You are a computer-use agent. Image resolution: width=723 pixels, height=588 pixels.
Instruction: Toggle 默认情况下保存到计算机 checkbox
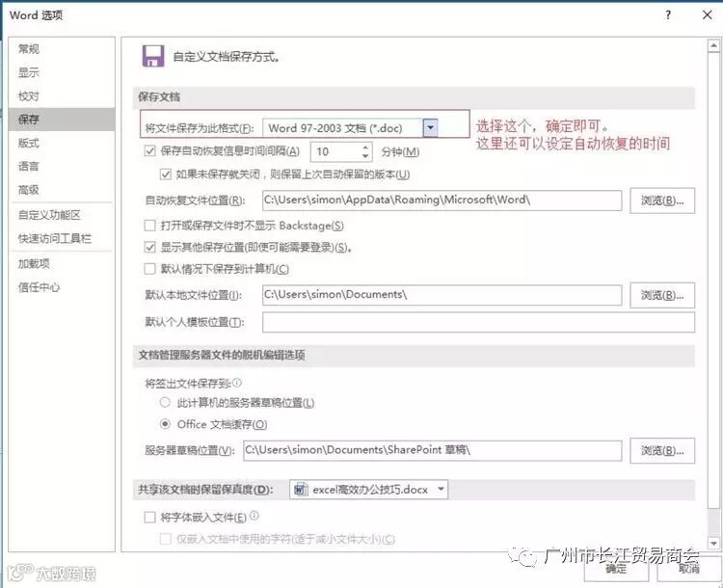pos(149,269)
